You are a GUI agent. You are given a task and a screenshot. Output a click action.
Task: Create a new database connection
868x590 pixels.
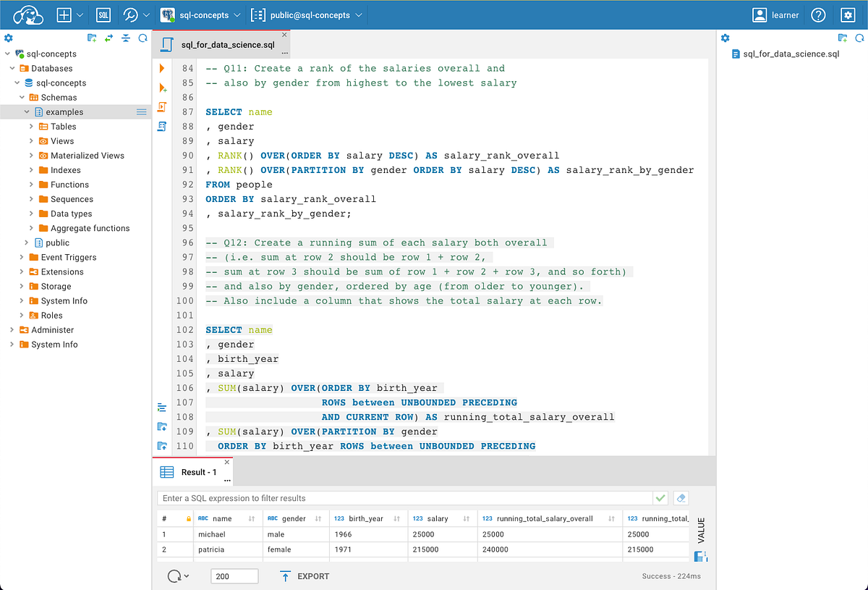coord(61,14)
